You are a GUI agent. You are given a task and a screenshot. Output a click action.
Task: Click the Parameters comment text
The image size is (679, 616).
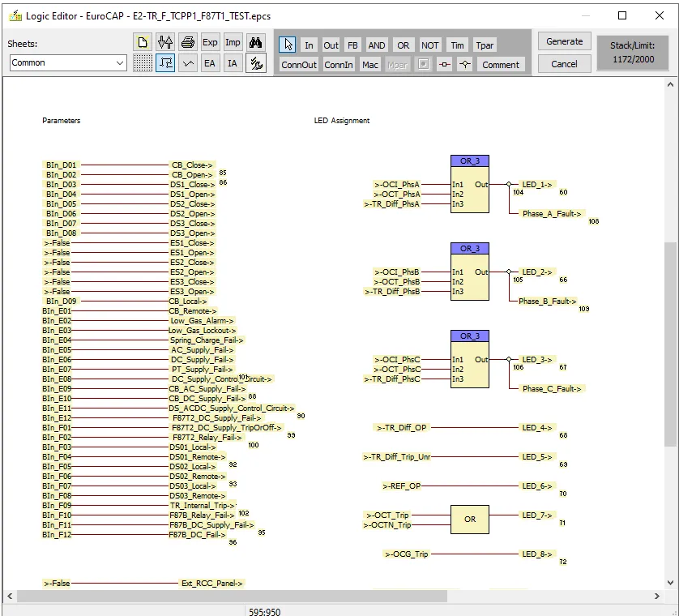[x=61, y=121]
